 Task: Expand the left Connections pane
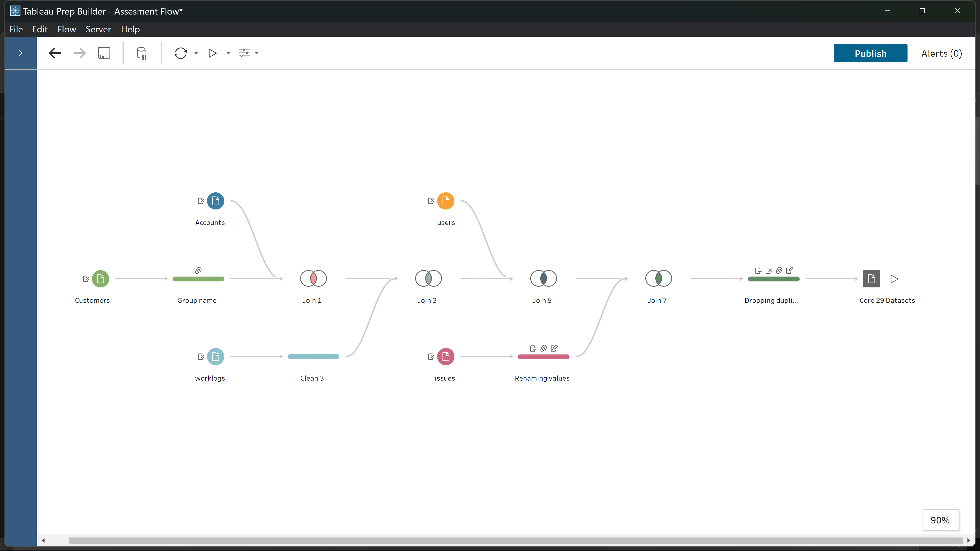(20, 53)
